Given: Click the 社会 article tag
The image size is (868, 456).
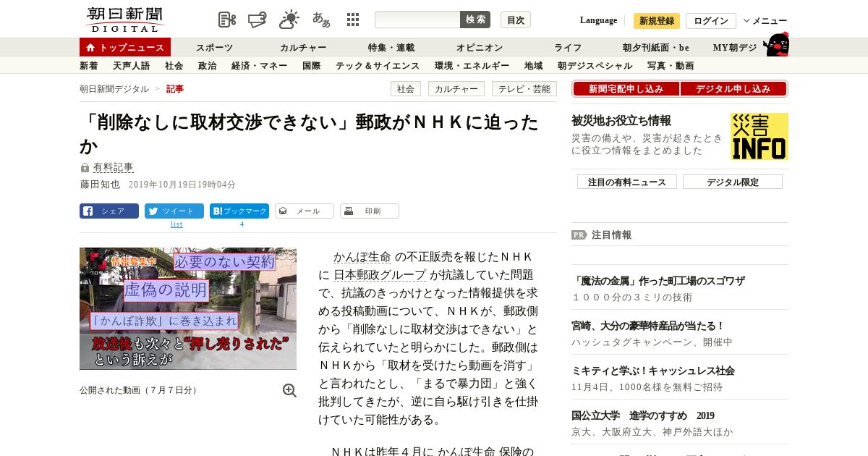Looking at the screenshot, I should click(406, 89).
